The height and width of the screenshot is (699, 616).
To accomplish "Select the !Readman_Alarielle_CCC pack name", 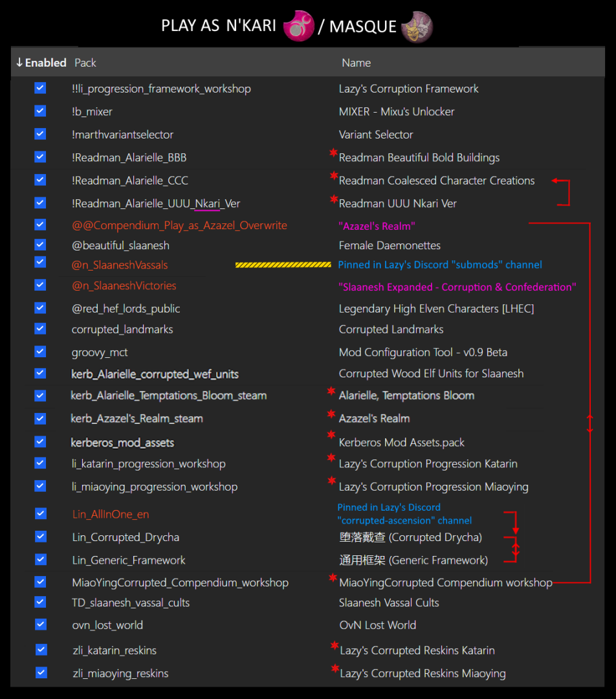I will click(x=129, y=181).
